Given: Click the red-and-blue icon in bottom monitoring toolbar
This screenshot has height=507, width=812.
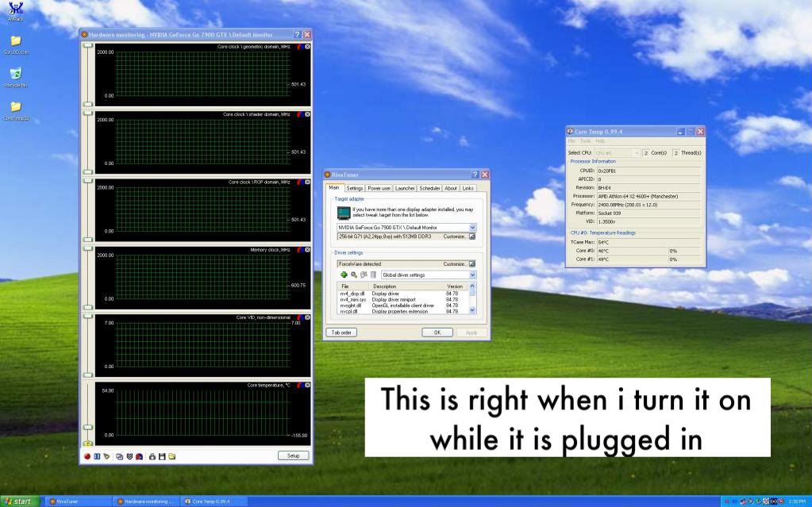Looking at the screenshot, I should 140,456.
